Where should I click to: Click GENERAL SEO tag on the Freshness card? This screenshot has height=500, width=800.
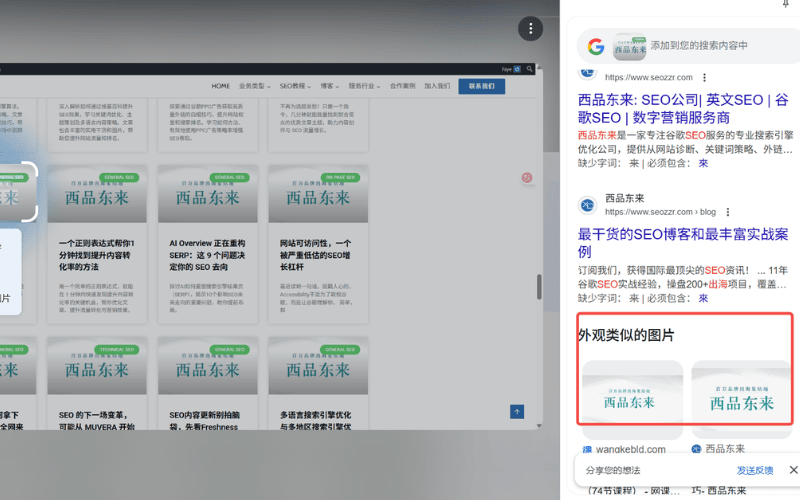pos(229,349)
